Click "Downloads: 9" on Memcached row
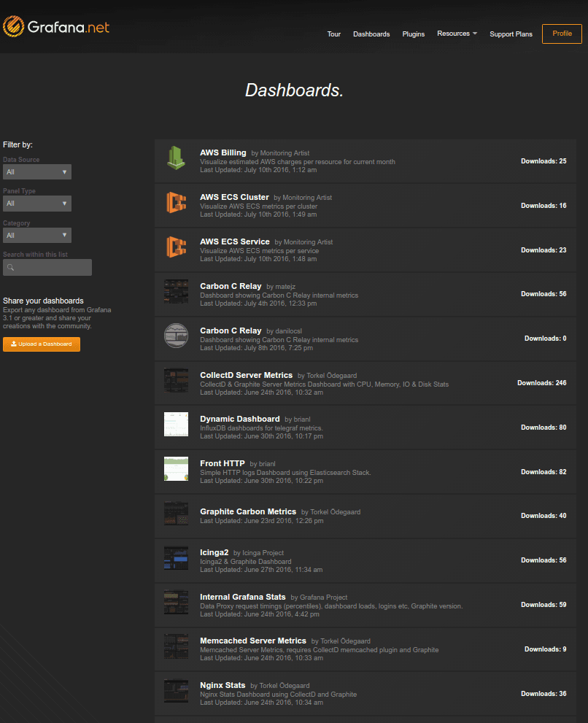This screenshot has width=588, height=723. [x=545, y=649]
